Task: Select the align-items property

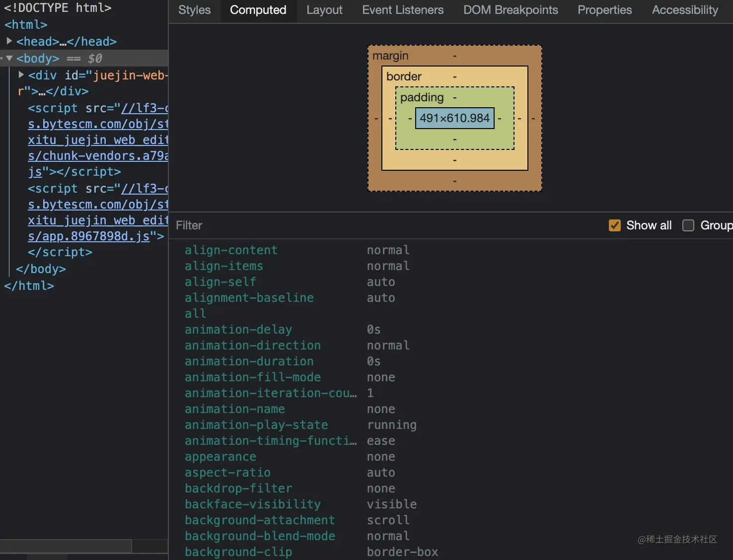Action: click(x=224, y=266)
